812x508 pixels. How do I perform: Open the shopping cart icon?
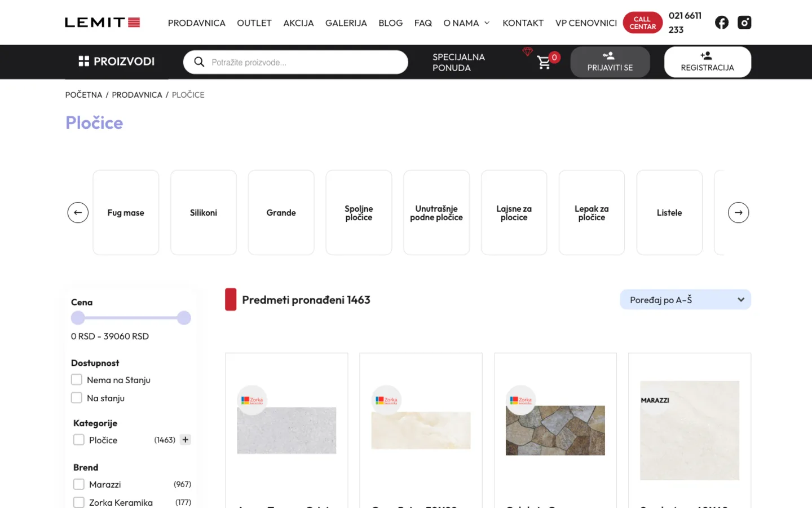pyautogui.click(x=544, y=62)
